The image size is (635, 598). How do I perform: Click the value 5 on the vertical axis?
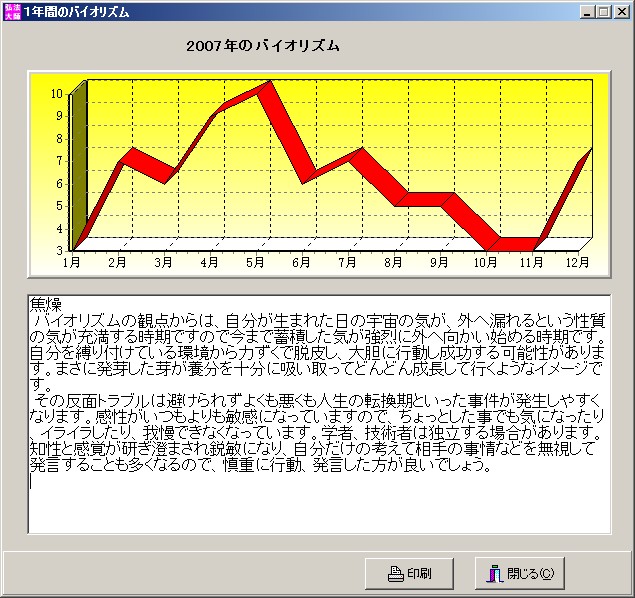tap(60, 206)
